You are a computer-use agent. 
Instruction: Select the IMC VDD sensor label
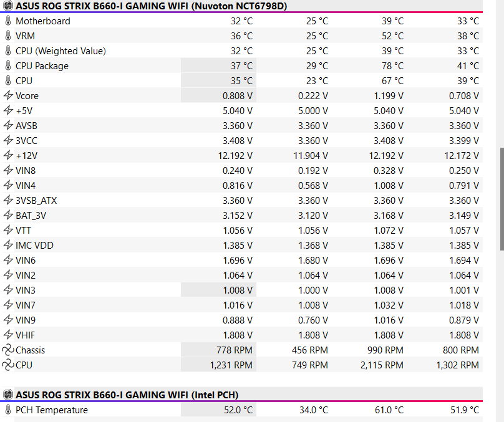pos(34,246)
